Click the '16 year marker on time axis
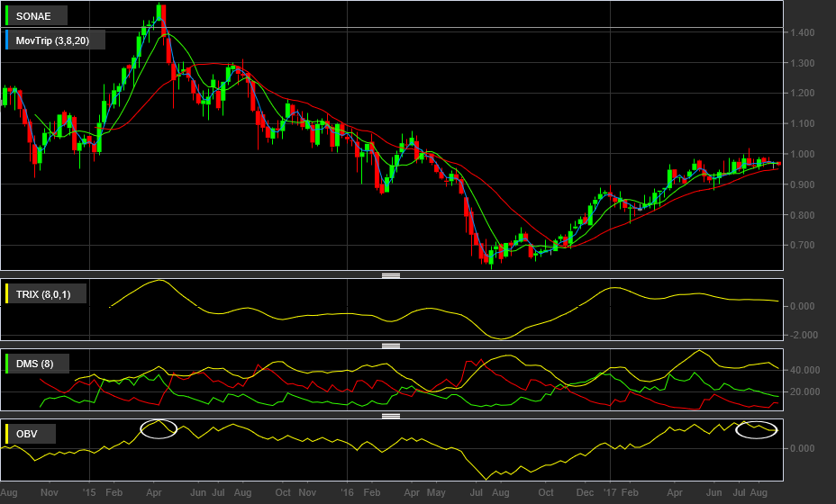Viewport: 836px width, 504px height. [x=347, y=492]
